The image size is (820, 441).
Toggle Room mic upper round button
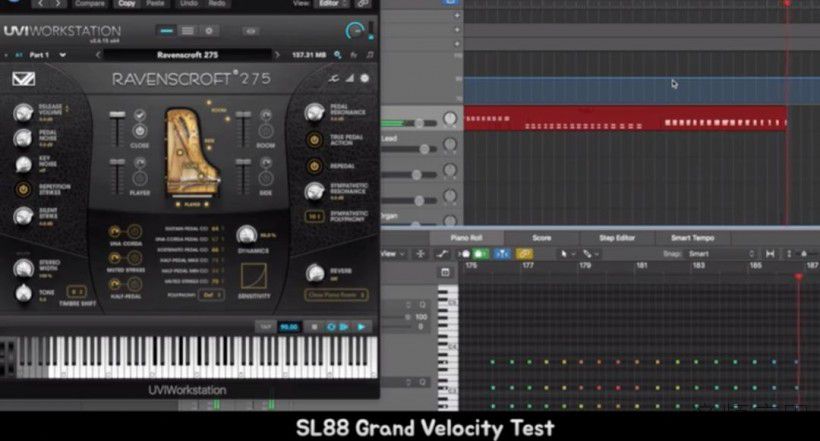tap(266, 115)
